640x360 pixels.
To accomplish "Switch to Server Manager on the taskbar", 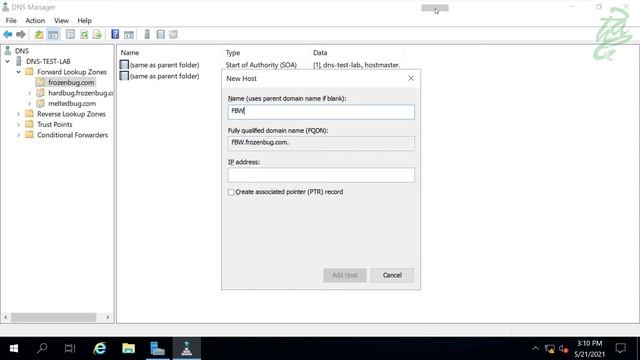I will click(x=158, y=348).
